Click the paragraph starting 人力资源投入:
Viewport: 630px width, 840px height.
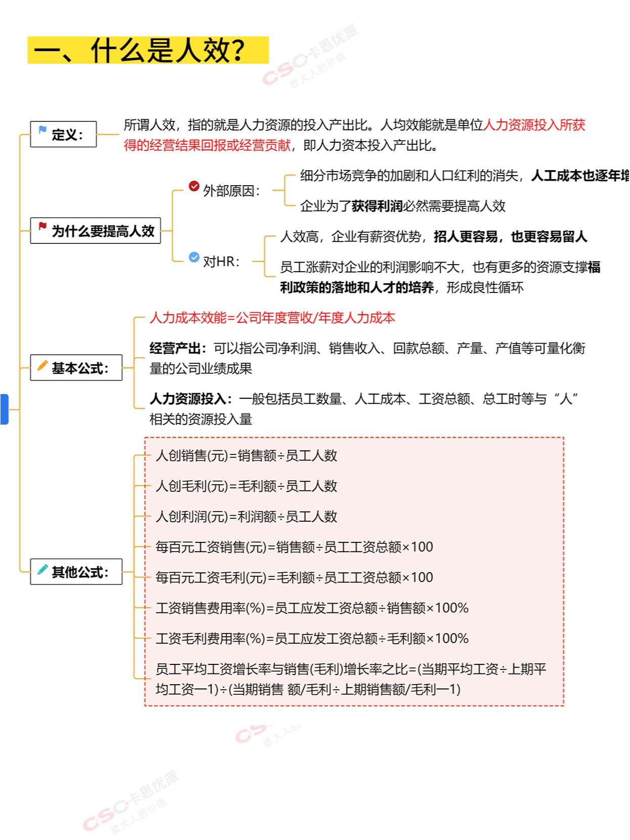(364, 409)
